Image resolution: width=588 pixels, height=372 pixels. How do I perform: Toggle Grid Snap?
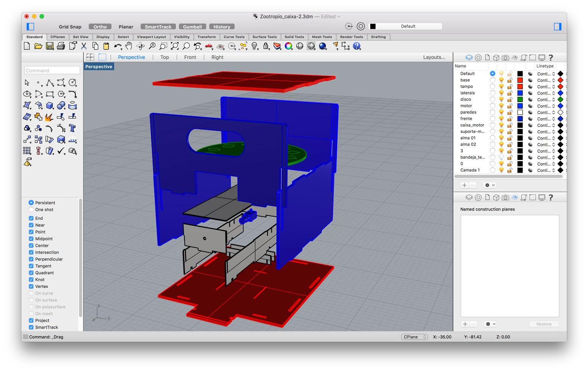[x=70, y=26]
